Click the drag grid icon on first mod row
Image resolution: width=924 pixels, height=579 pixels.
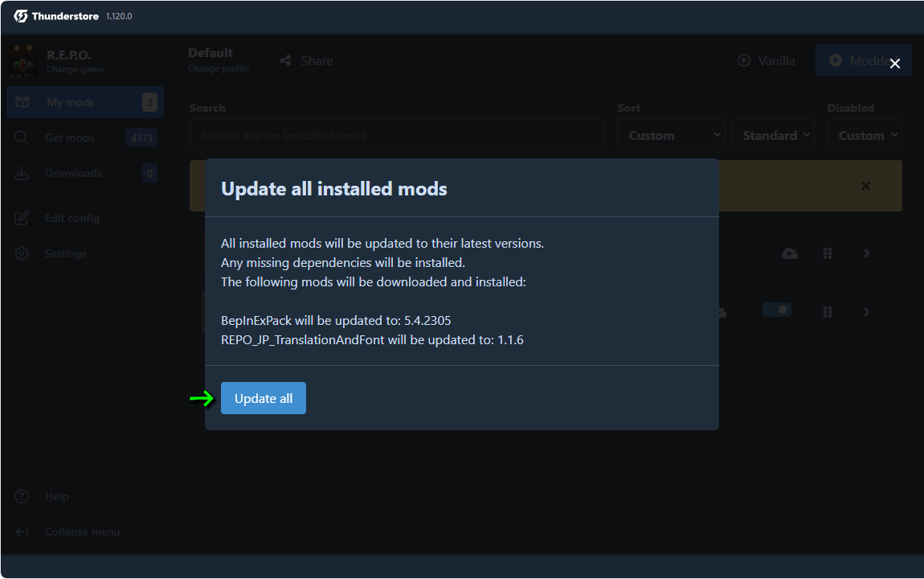[828, 253]
